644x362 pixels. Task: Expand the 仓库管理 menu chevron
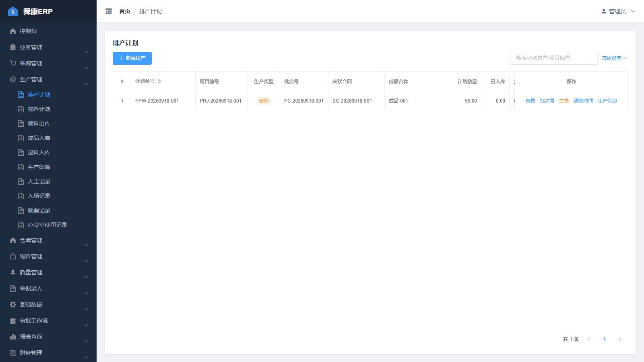pyautogui.click(x=86, y=245)
